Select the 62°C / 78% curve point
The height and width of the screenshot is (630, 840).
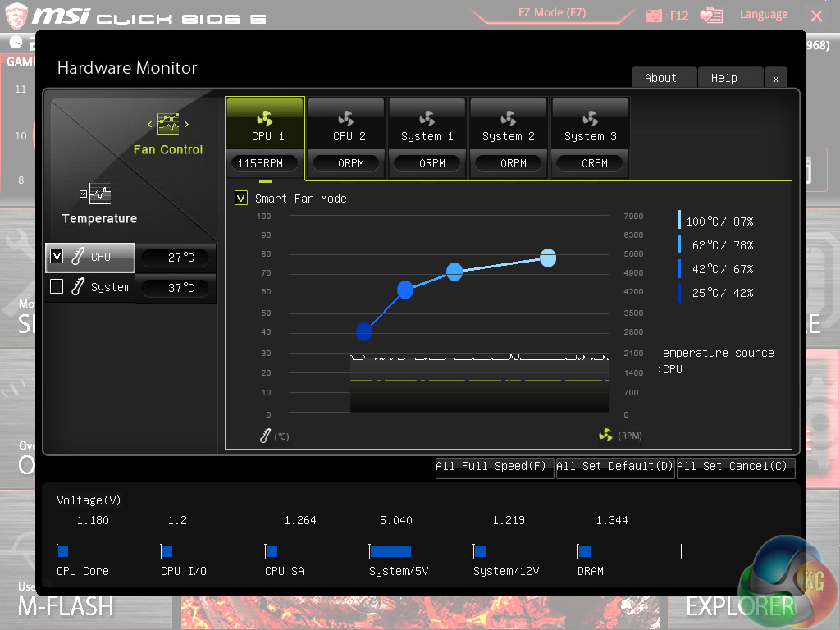click(x=454, y=272)
